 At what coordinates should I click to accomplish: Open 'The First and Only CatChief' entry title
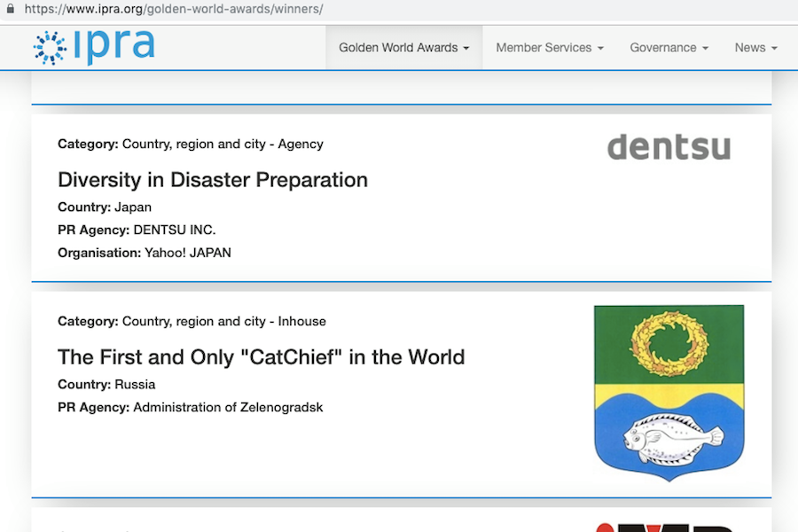pos(261,357)
